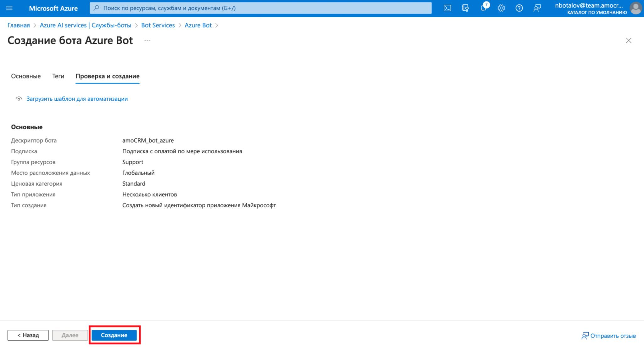This screenshot has height=349, width=644.
Task: Click the Standard pricing value
Action: [134, 183]
